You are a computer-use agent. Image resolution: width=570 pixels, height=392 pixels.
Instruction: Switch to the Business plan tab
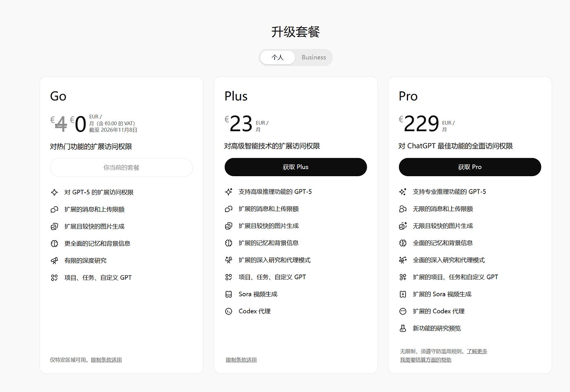click(x=313, y=57)
